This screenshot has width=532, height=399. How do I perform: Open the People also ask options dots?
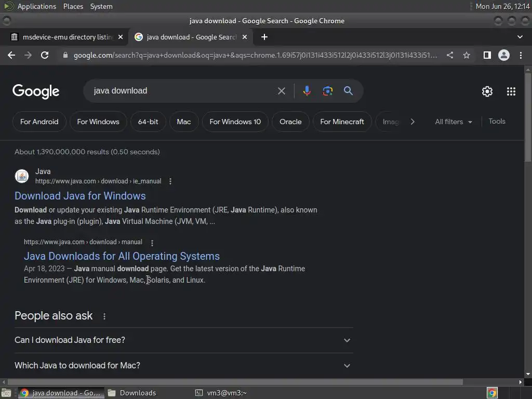click(x=104, y=316)
